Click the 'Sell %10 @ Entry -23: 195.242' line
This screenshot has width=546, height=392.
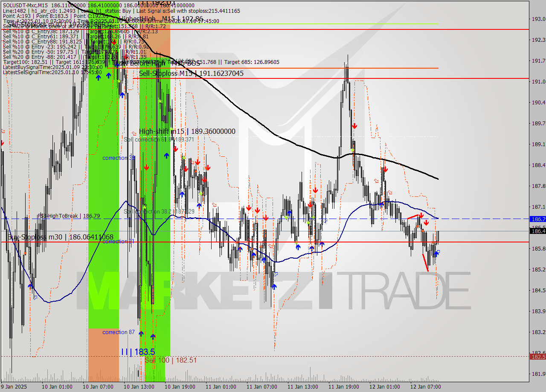click(76, 46)
